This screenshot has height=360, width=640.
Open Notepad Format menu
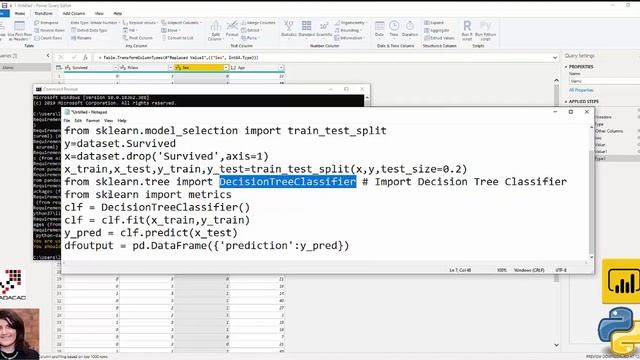[93, 121]
